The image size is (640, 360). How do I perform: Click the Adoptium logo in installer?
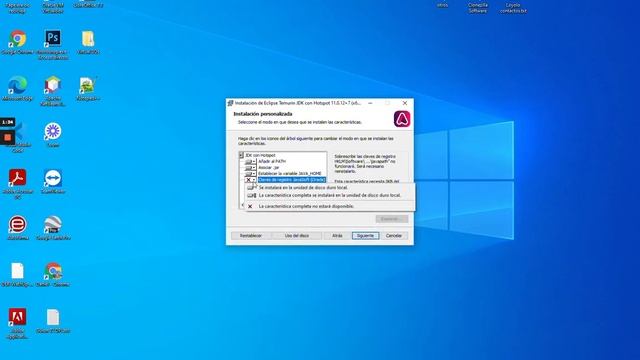pos(402,119)
